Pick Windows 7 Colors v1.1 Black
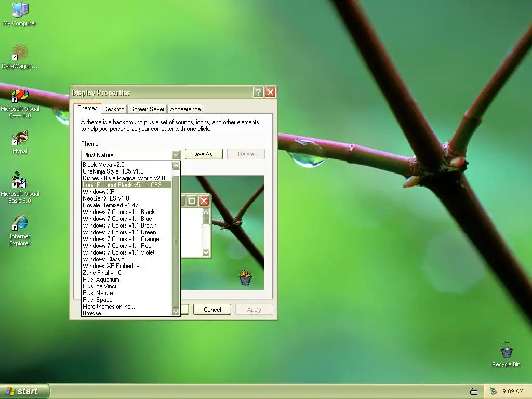Screen dimensions: 532x399 pos(127,212)
